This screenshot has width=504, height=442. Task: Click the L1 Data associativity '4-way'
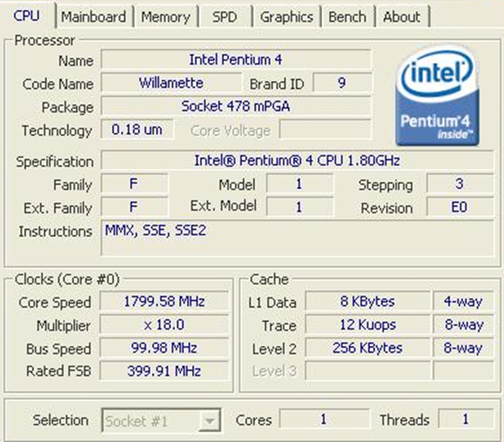pos(463,301)
